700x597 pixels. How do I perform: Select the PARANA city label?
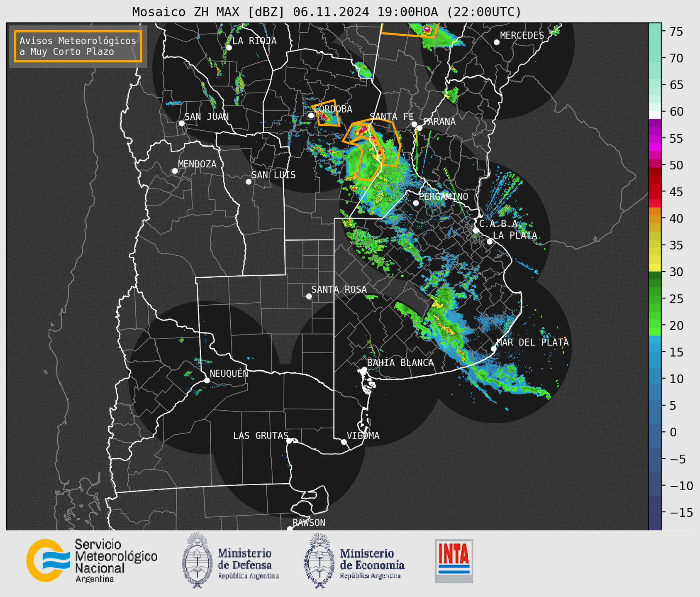439,122
